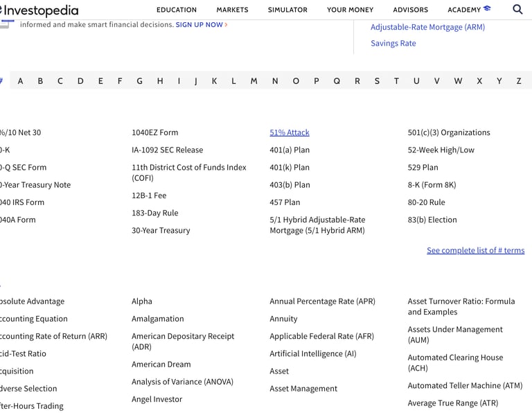Screen dimensions: 532x413
Task: Open the 403(b) Plan term
Action: (x=290, y=185)
